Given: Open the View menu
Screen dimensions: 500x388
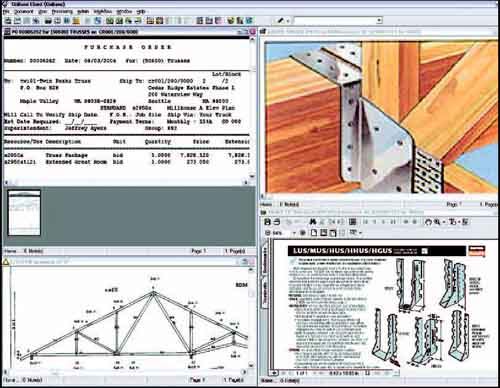Looking at the screenshot, I should [x=43, y=12].
